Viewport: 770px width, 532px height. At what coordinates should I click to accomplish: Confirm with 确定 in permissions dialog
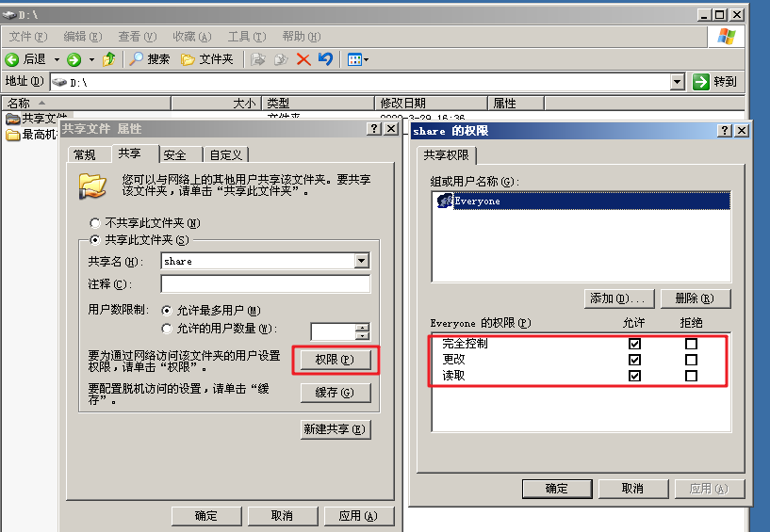(557, 489)
